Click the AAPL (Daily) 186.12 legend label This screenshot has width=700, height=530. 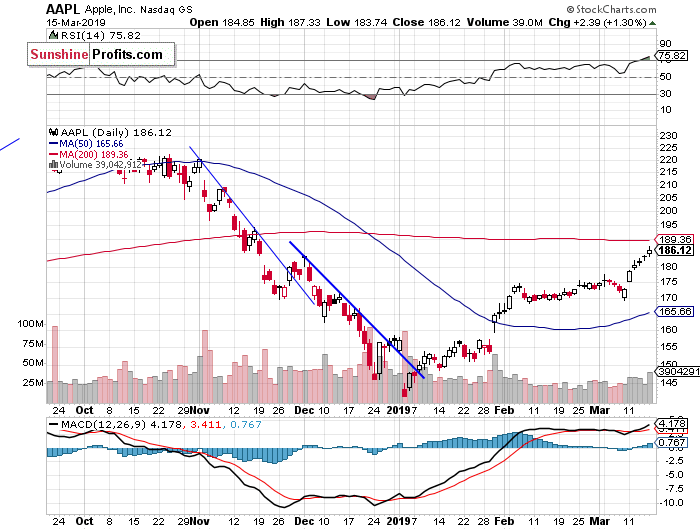[116, 132]
